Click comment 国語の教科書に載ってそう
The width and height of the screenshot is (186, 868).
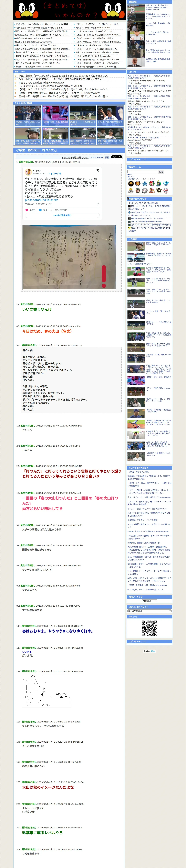coord(37,550)
